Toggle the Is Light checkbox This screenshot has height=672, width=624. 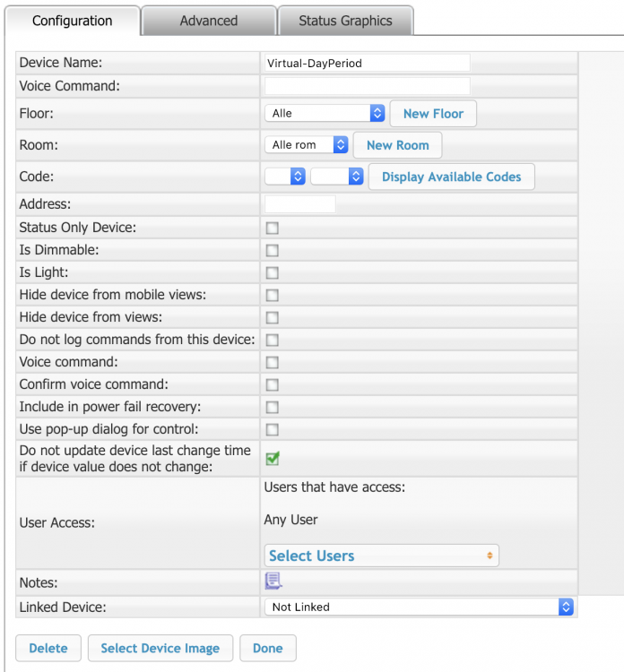coord(273,273)
